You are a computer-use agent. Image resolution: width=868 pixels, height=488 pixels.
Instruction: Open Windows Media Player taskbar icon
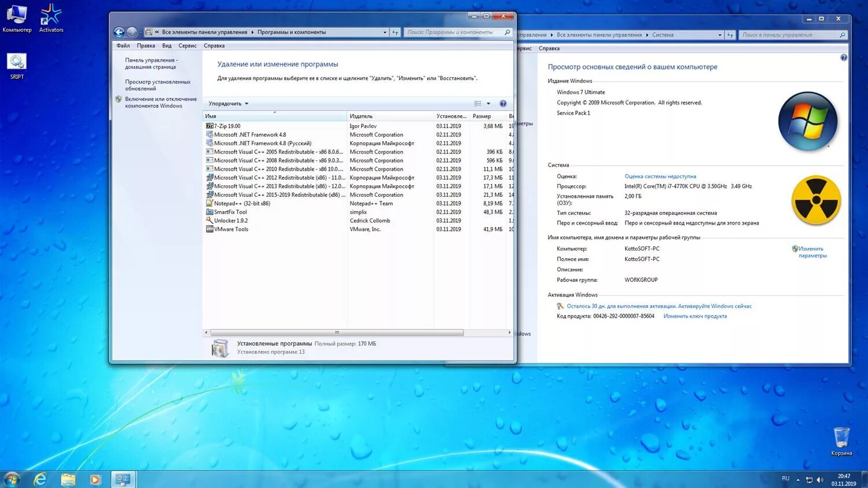(95, 479)
